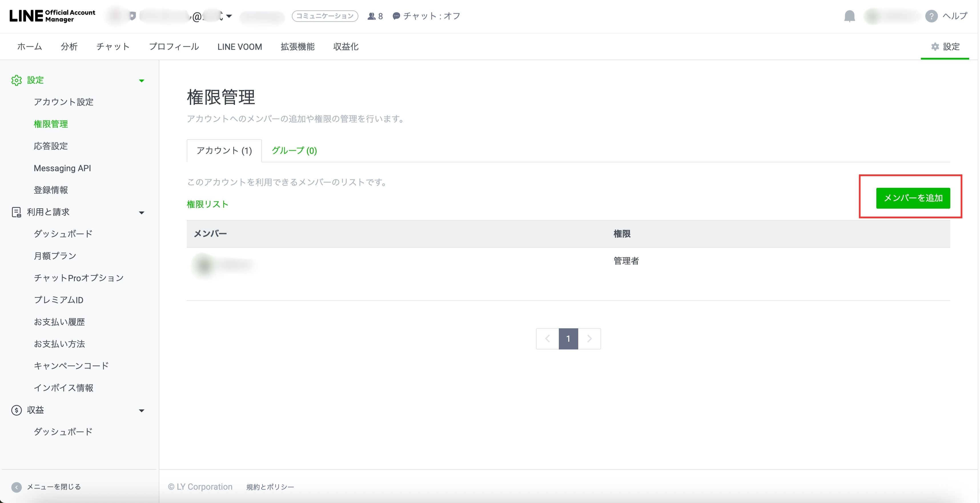Collapse the 収益 section arrow
The image size is (980, 503).
(142, 411)
